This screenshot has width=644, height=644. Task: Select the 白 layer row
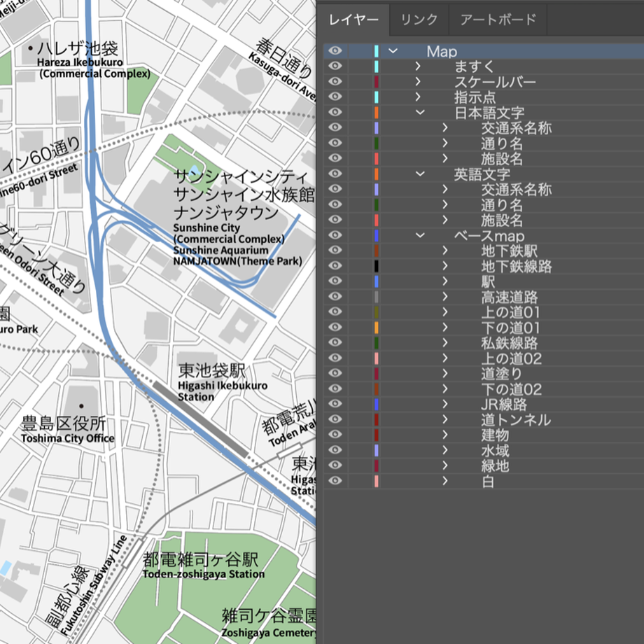coord(484,481)
